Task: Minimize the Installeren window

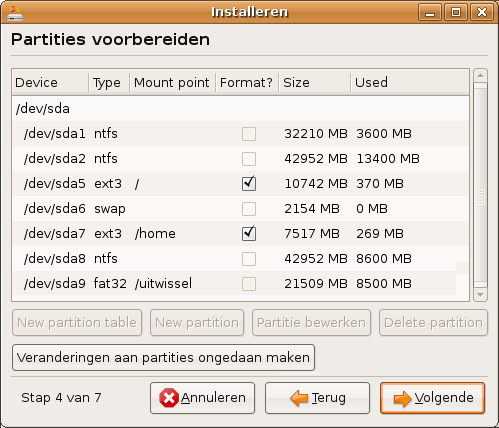Action: click(430, 13)
